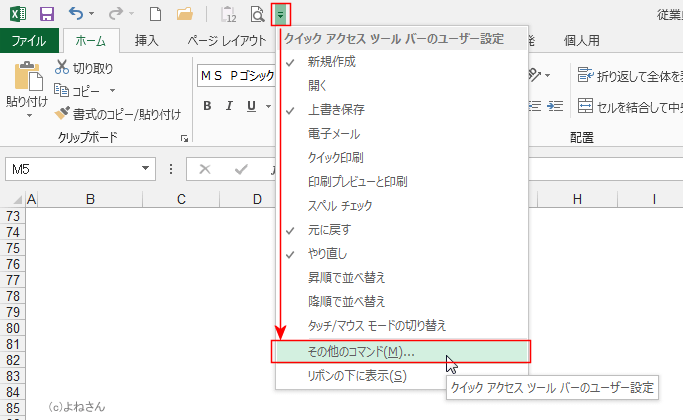Toggle bold formatting
Image resolution: width=683 pixels, height=420 pixels.
207,106
